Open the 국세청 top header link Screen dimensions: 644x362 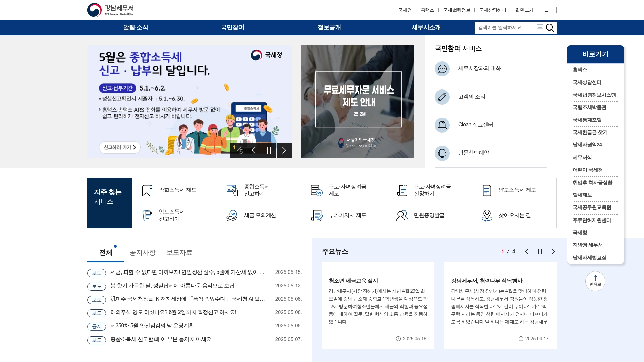[405, 10]
